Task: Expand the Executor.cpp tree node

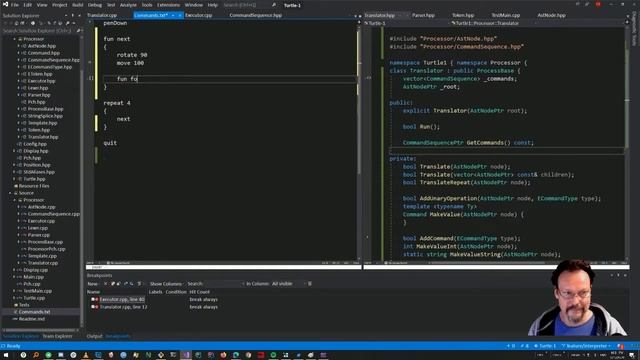Action: click(18, 221)
